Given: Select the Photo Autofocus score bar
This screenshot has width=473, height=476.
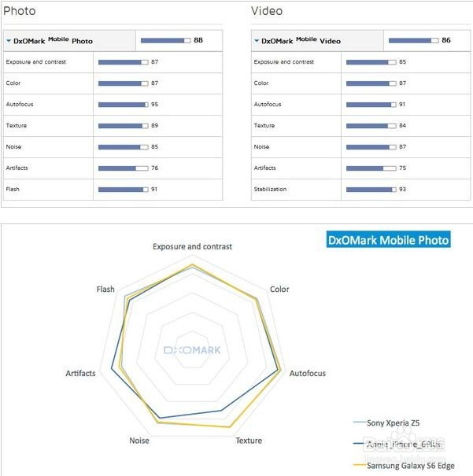Looking at the screenshot, I should pyautogui.click(x=123, y=104).
